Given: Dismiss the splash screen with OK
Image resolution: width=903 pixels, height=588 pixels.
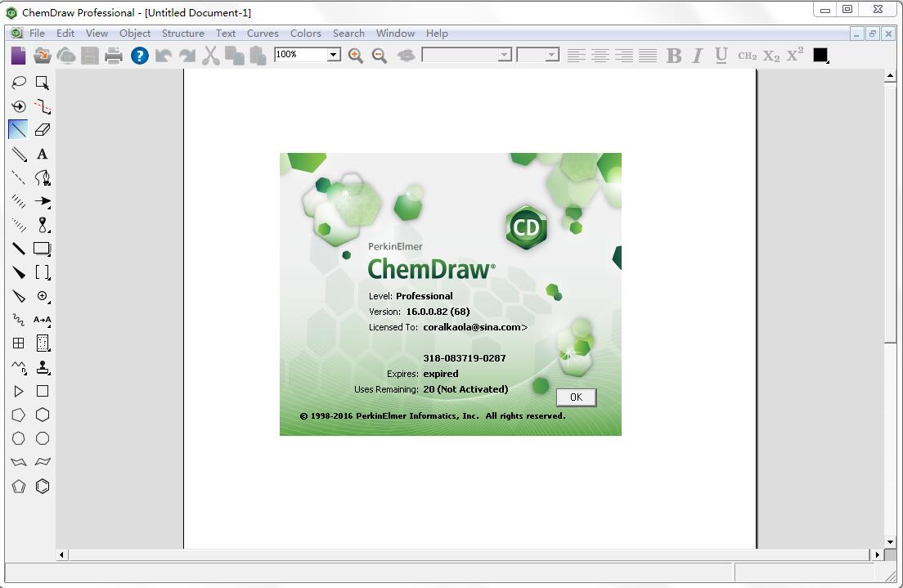Looking at the screenshot, I should coord(576,397).
